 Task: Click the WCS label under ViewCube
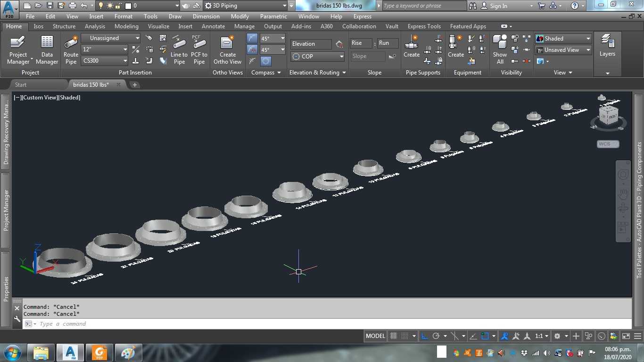[608, 144]
